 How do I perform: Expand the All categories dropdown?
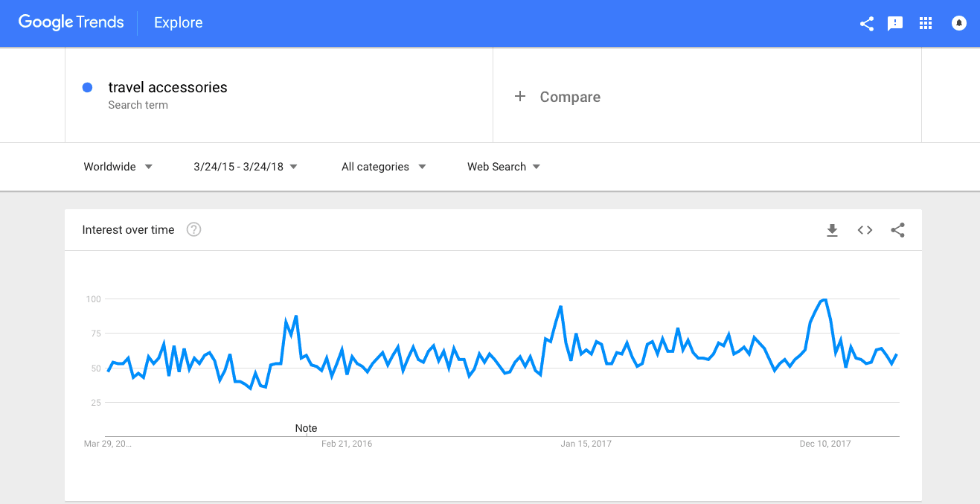pyautogui.click(x=384, y=167)
